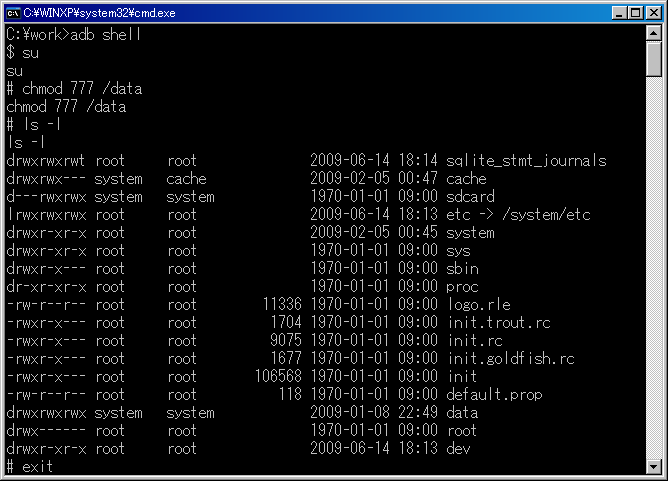Viewport: 668px width, 481px height.
Task: Click the init.trout.rc file name
Action: tap(499, 323)
